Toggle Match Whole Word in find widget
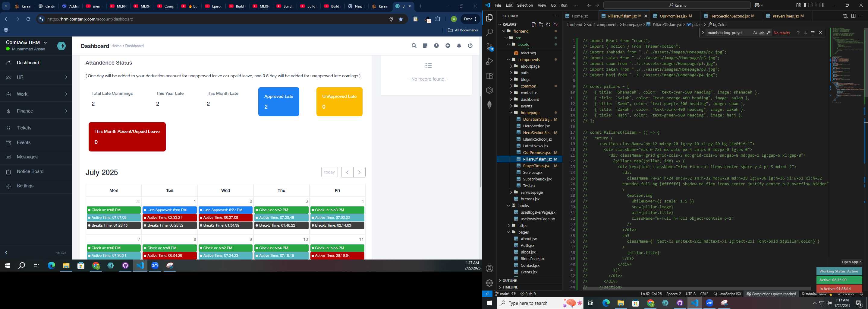The width and height of the screenshot is (868, 309). click(762, 33)
